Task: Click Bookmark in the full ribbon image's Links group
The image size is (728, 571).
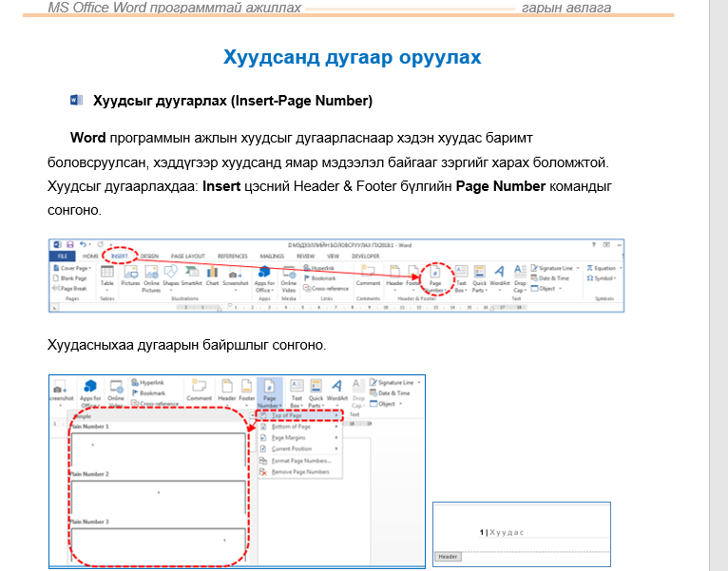Action: pyautogui.click(x=320, y=278)
